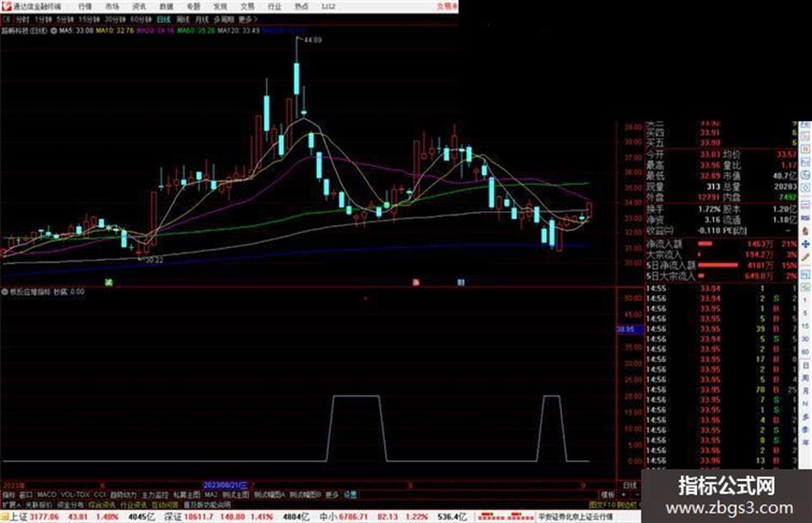
Task: Select the pencil drawing tool icon
Action: [805, 257]
